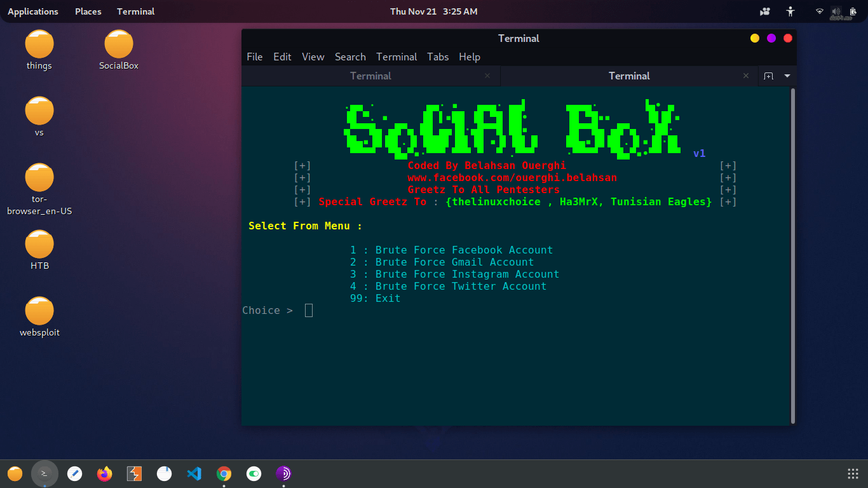Click 'Coded By Belahsan Ouerghi' text

pos(487,165)
